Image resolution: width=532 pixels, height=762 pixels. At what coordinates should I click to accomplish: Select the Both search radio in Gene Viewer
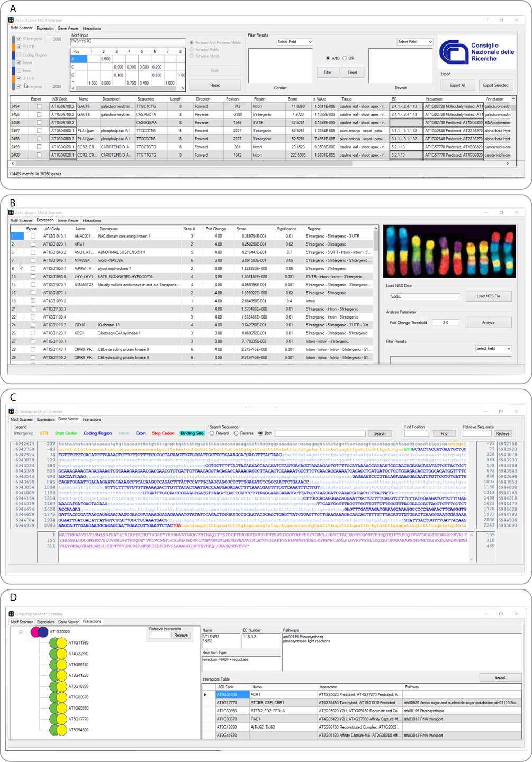(260, 433)
